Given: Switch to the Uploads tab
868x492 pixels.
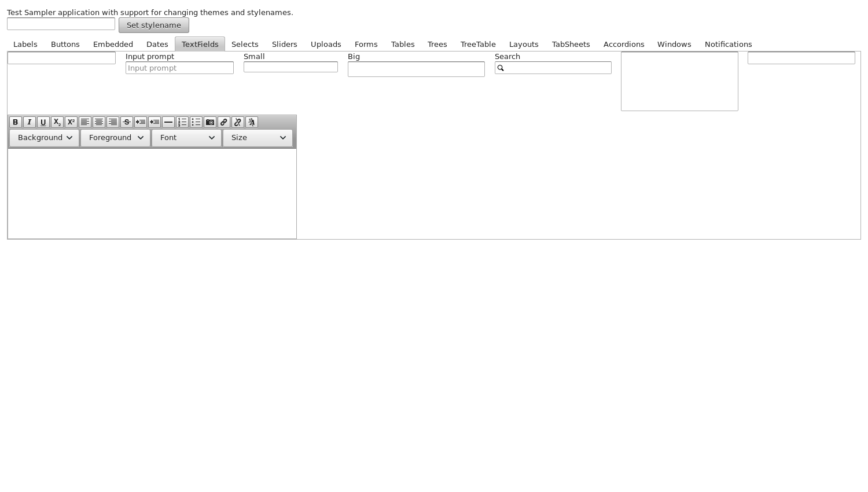Looking at the screenshot, I should pos(326,45).
